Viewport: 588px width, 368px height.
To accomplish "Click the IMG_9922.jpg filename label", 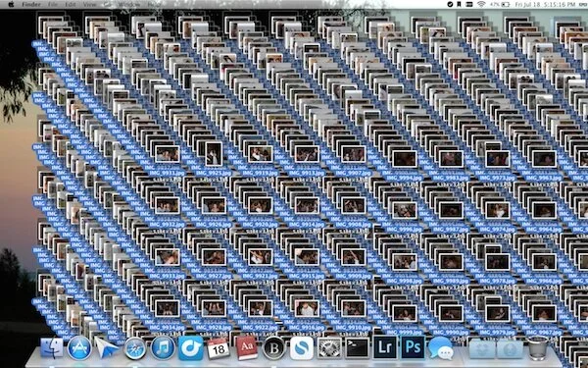I will [260, 327].
